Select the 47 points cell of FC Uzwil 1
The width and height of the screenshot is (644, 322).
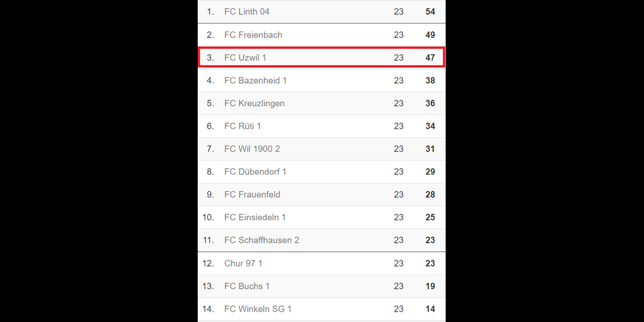430,57
